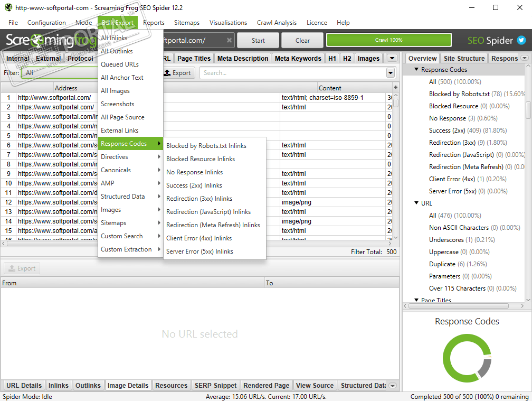Image resolution: width=532 pixels, height=401 pixels.
Task: Switch to the Images tab
Action: (368, 59)
